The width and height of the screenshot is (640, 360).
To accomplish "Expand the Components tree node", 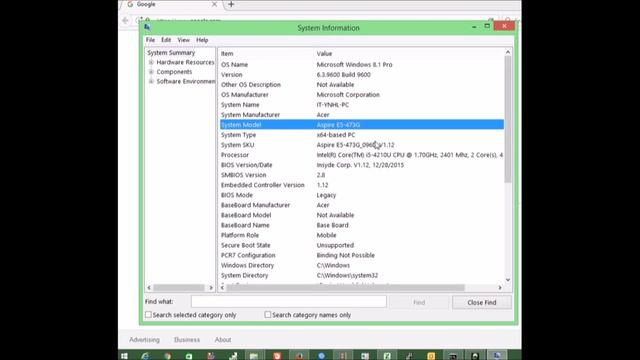I will click(x=151, y=72).
